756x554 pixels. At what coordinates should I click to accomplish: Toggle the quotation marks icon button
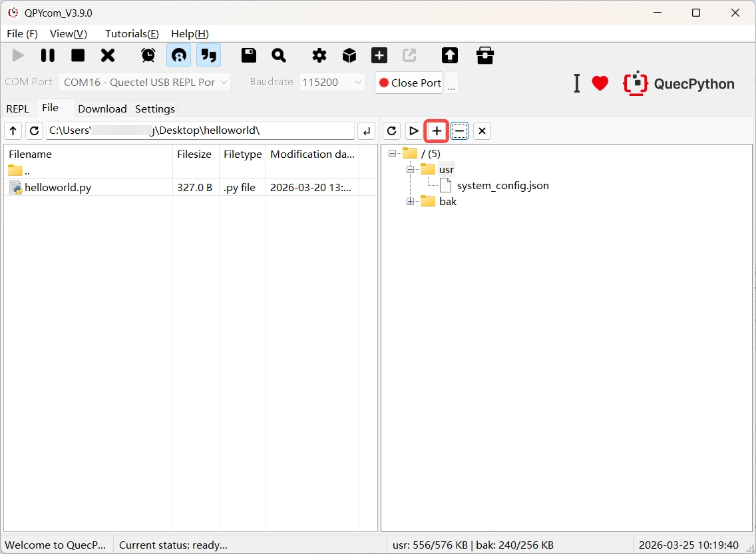click(208, 55)
